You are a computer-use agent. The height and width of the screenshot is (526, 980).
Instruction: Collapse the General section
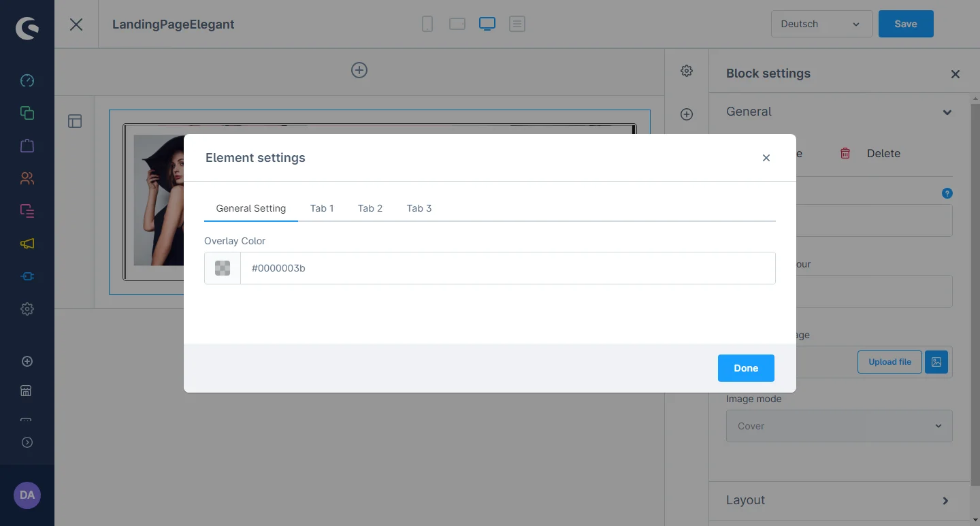[947, 112]
